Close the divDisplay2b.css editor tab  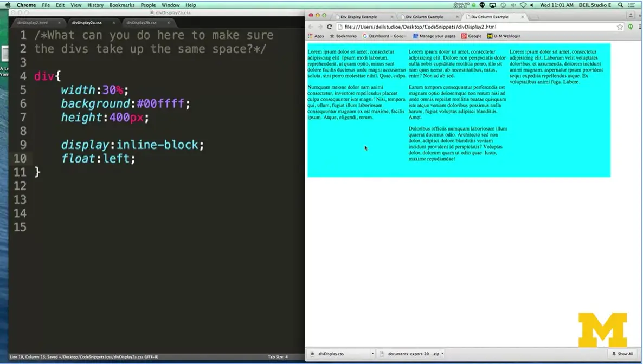168,23
